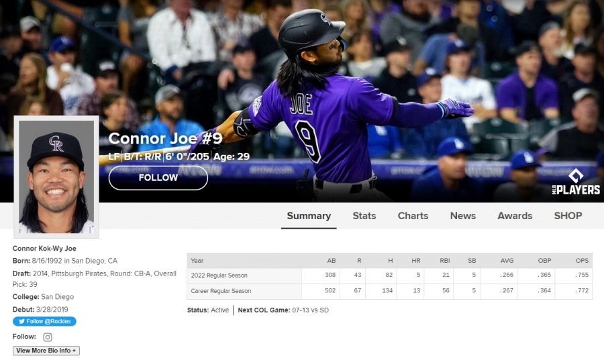
Task: Click the OBP column header
Action: 545,261
